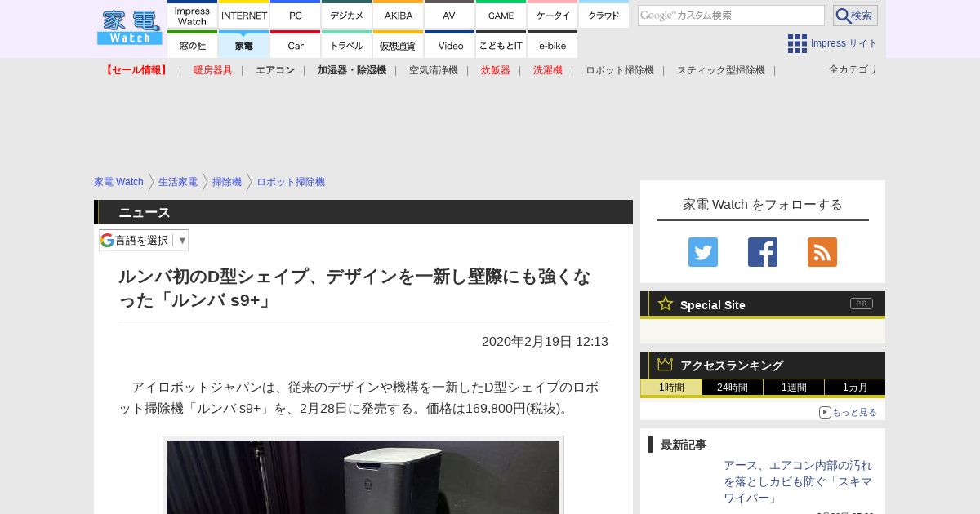Click the エアコン category link

275,70
